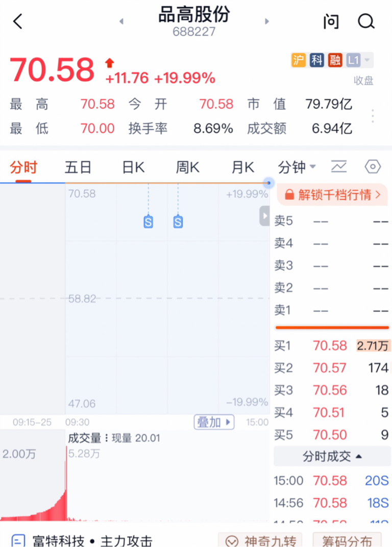Open the 神奇九转 button
The height and width of the screenshot is (547, 392).
coord(260,540)
